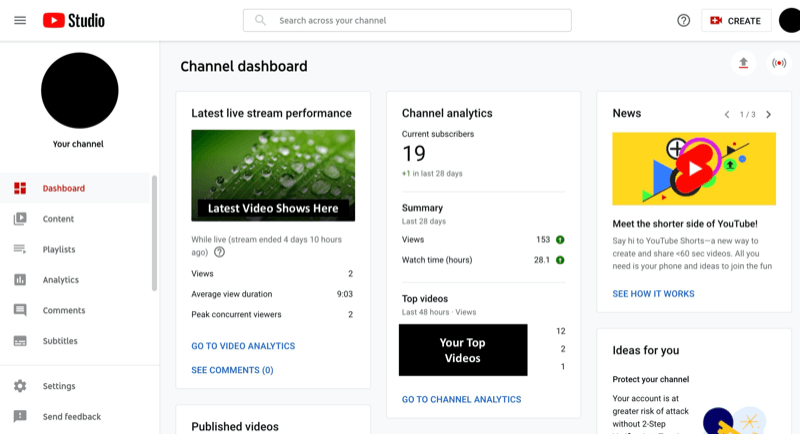Image resolution: width=800 pixels, height=434 pixels.
Task: Open Analytics from the sidebar
Action: (x=61, y=279)
